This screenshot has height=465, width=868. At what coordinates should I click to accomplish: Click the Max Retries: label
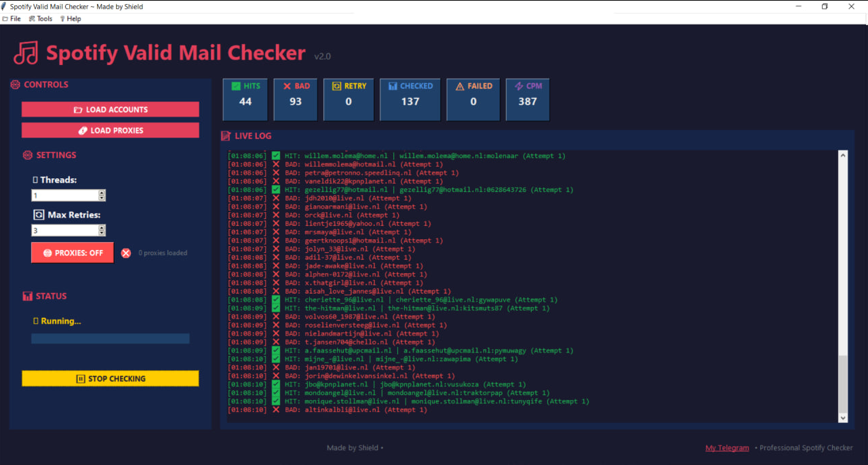click(74, 215)
